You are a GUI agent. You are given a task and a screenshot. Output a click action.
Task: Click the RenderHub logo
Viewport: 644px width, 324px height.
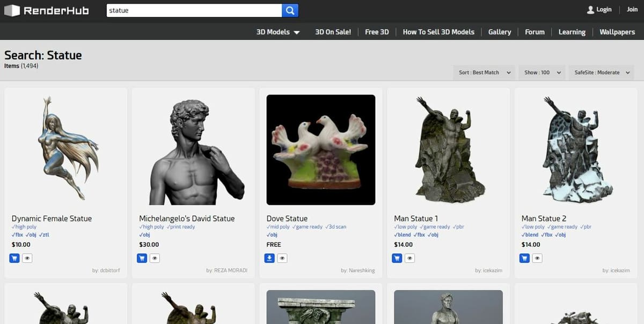tap(47, 10)
